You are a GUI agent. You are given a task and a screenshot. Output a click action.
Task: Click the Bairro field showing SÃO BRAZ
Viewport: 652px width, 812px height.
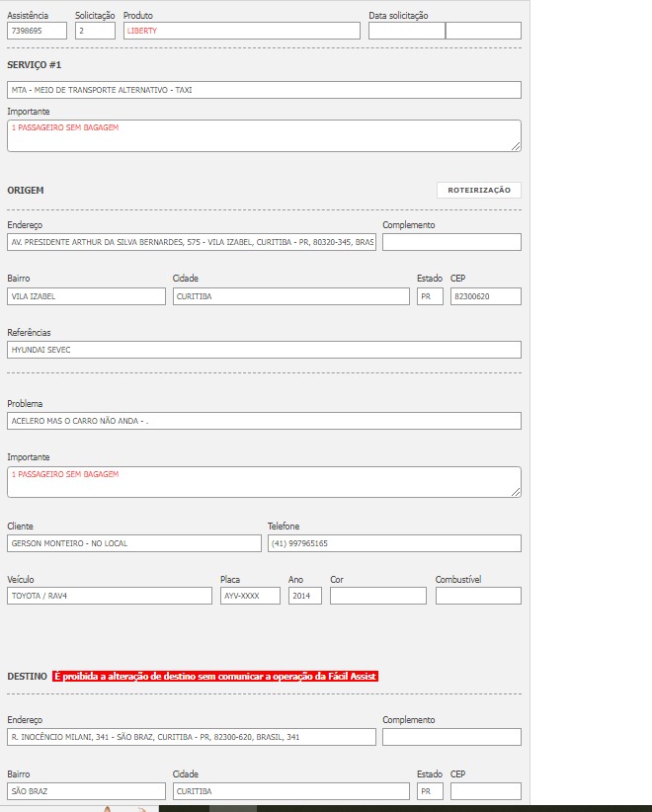click(87, 791)
